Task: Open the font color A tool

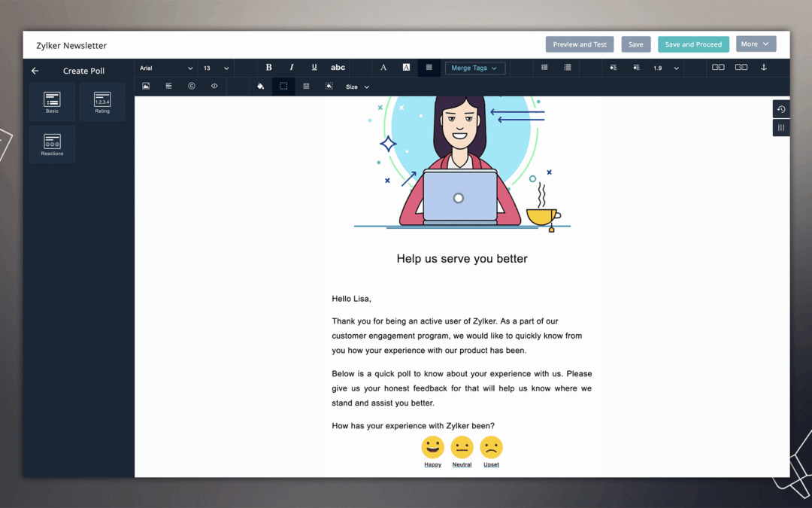Action: coord(383,68)
